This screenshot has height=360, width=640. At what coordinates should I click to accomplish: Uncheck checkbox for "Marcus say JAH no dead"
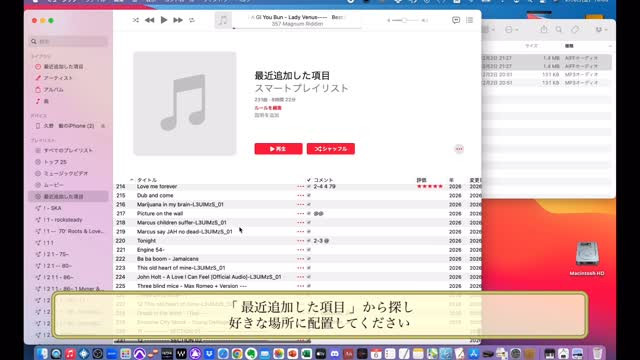click(x=309, y=231)
